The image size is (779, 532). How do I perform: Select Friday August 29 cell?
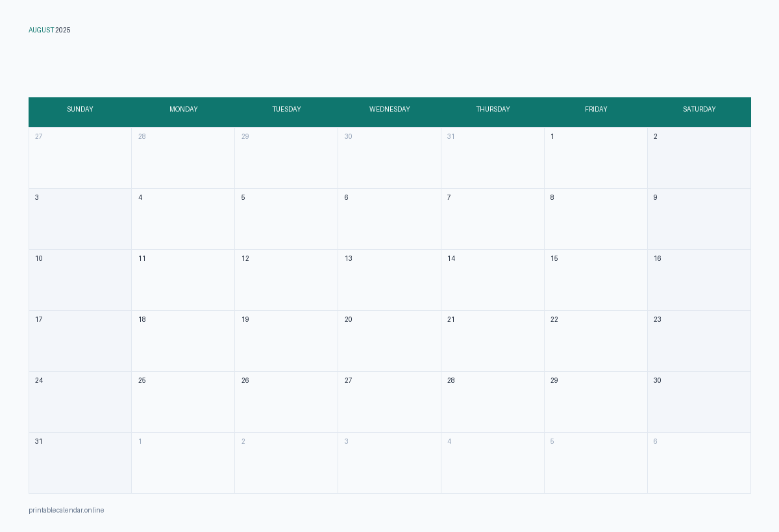(x=596, y=402)
